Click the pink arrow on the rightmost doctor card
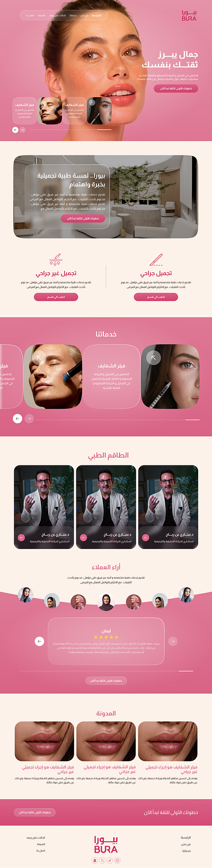Screen dimensions: 212x868 tap(146, 537)
